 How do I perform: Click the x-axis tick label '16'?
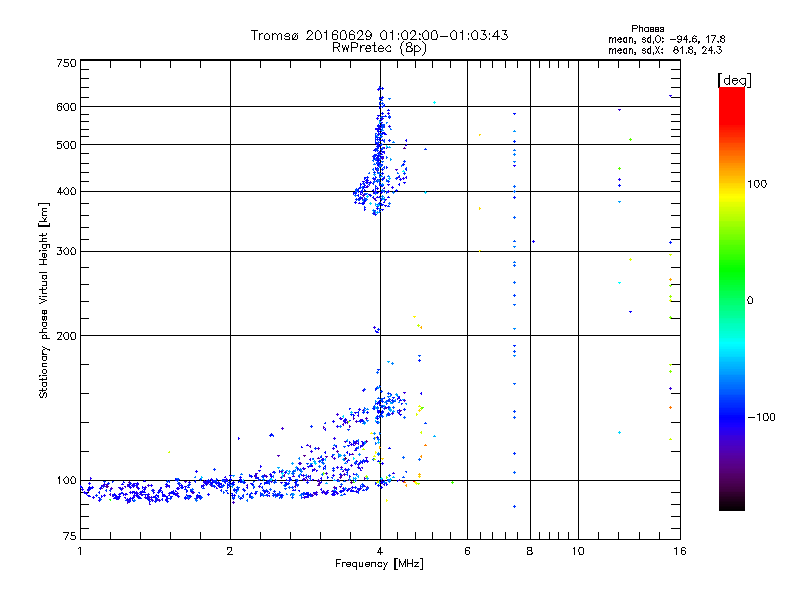680,551
